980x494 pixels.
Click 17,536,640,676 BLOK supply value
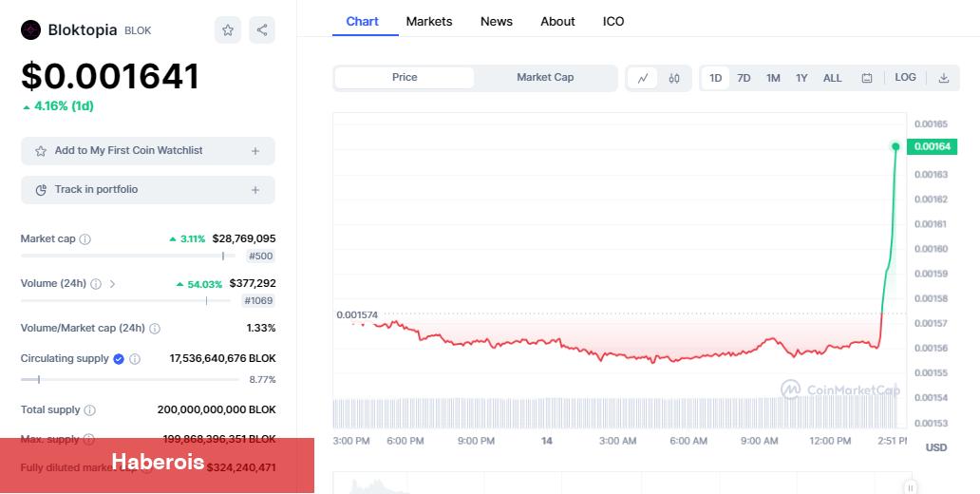(x=222, y=359)
